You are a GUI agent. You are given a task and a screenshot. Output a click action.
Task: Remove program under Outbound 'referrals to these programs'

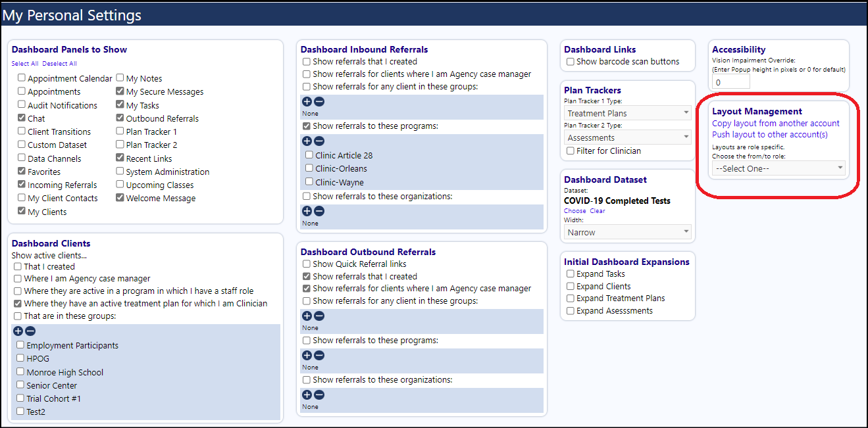pyautogui.click(x=319, y=356)
